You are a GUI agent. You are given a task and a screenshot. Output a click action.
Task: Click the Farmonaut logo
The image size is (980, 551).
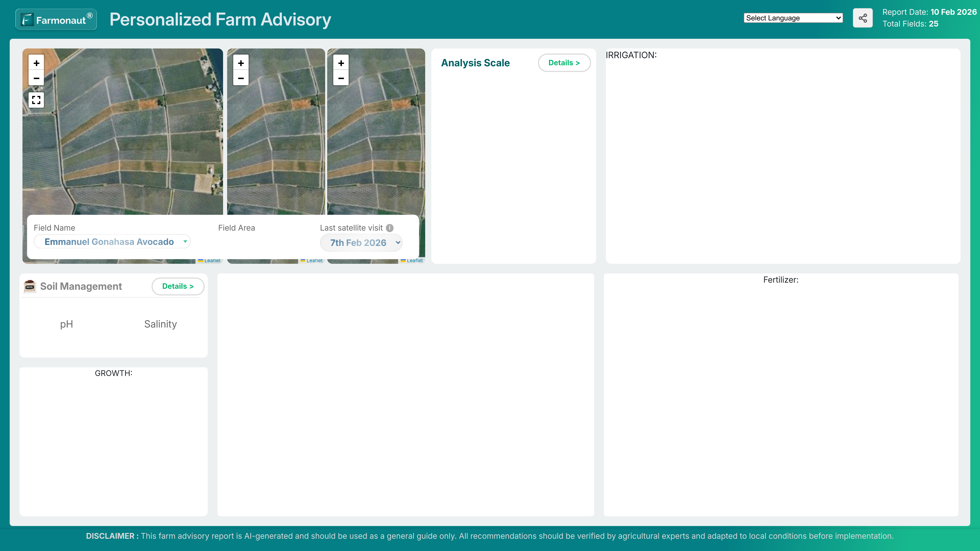[56, 19]
